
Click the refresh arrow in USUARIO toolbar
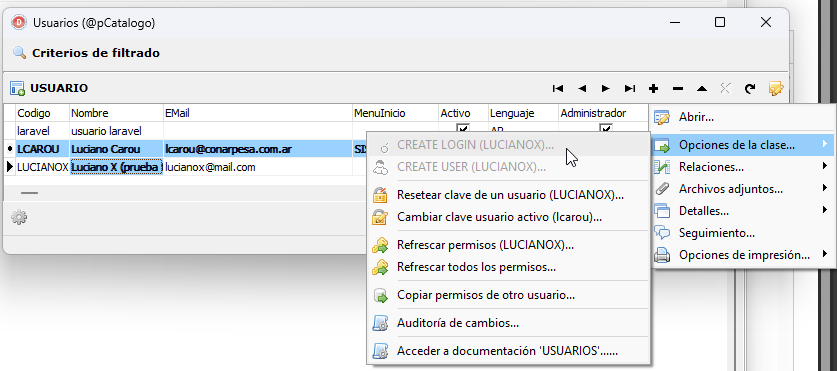pos(750,89)
